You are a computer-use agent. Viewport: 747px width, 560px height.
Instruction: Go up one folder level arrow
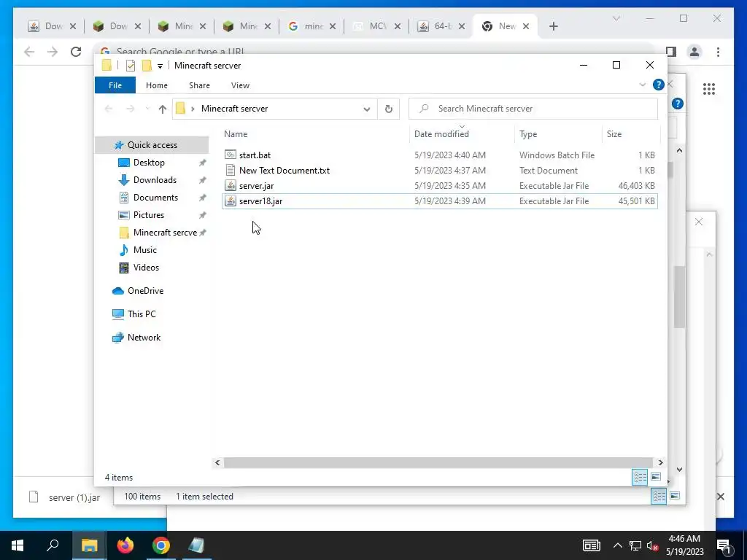[163, 109]
